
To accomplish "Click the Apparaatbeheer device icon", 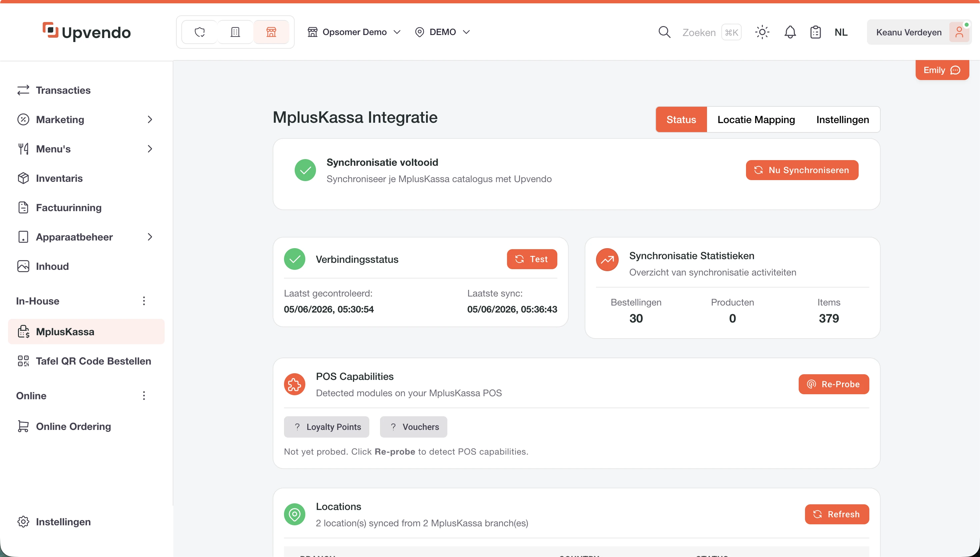I will click(x=23, y=237).
